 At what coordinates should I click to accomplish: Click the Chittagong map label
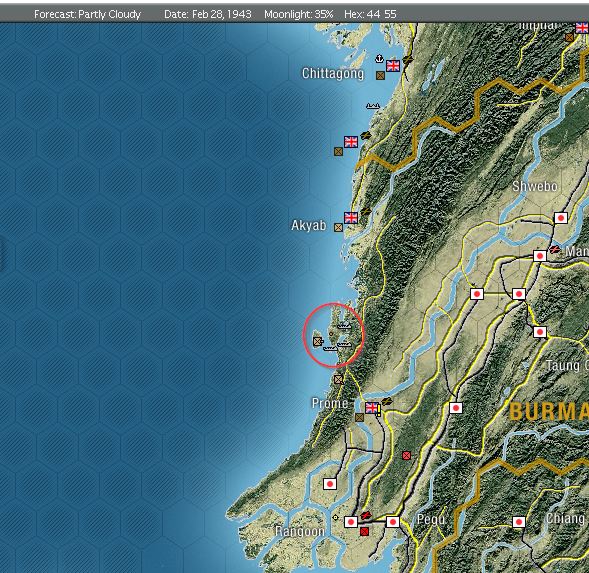click(333, 74)
